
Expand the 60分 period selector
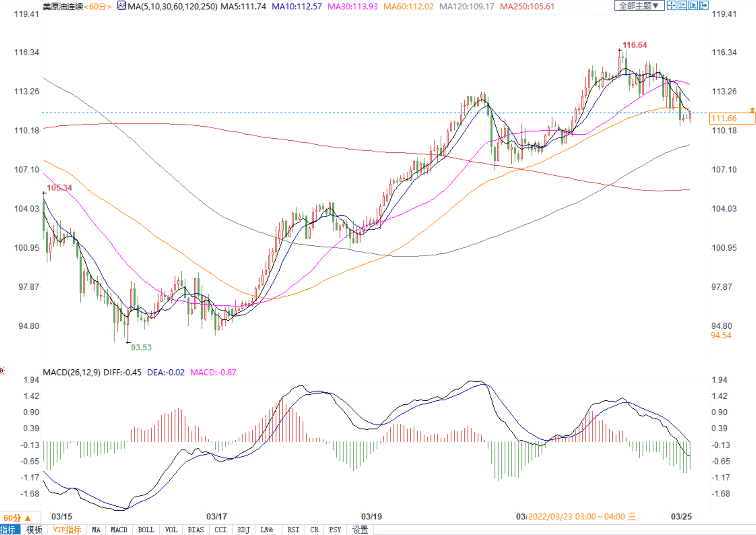(17, 517)
